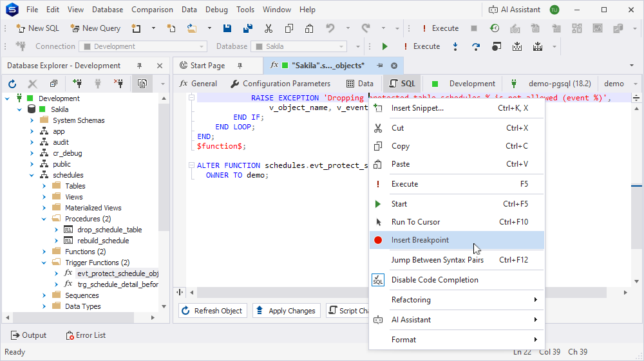The width and height of the screenshot is (644, 361).
Task: Click the Redo arrow icon
Action: point(366,28)
